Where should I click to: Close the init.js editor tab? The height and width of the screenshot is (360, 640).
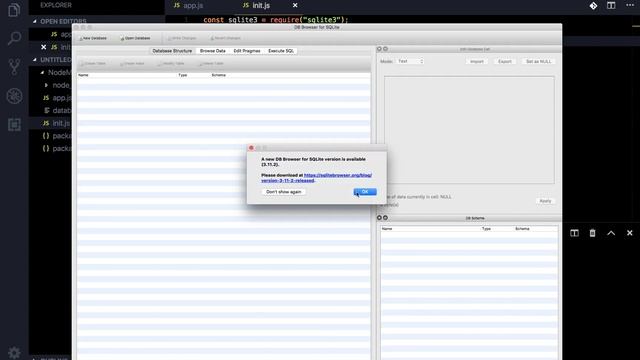pyautogui.click(x=295, y=5)
